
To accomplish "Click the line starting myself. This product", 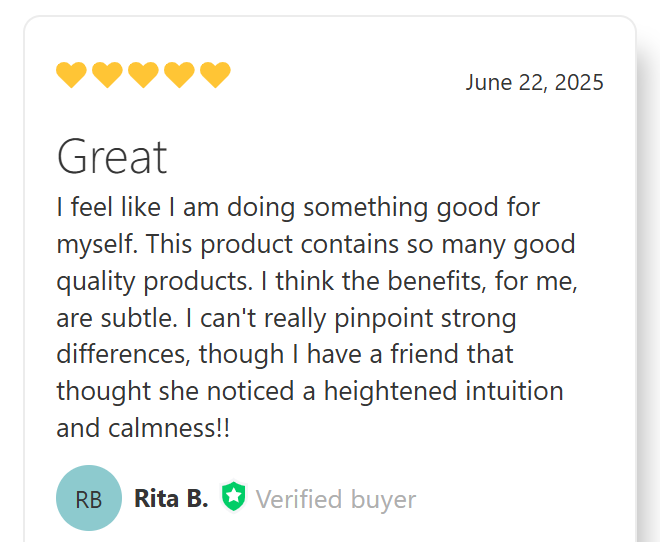I will (x=316, y=244).
